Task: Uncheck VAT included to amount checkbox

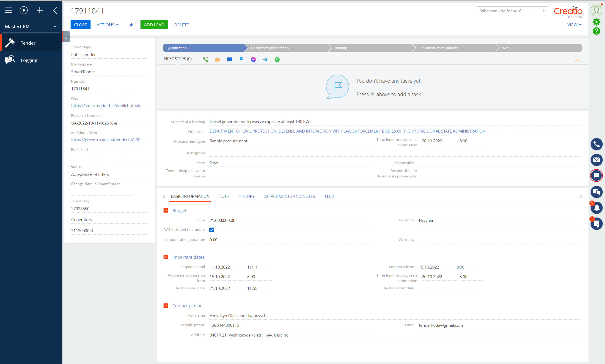Action: (x=212, y=230)
